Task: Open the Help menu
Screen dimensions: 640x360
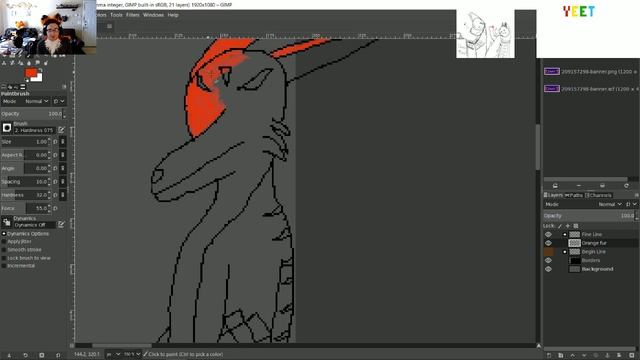Action: point(173,15)
